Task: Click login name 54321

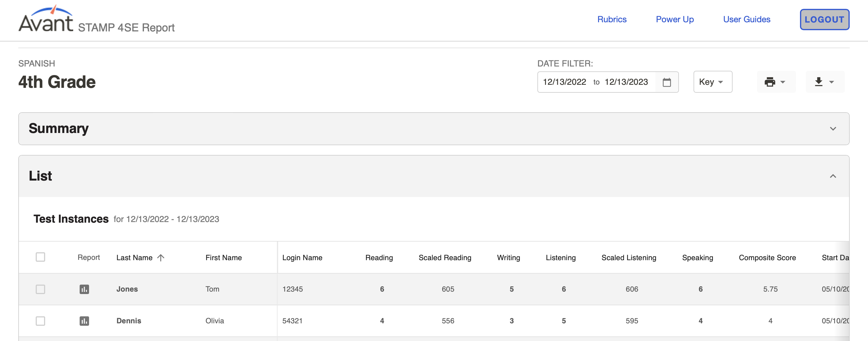Action: pos(292,321)
